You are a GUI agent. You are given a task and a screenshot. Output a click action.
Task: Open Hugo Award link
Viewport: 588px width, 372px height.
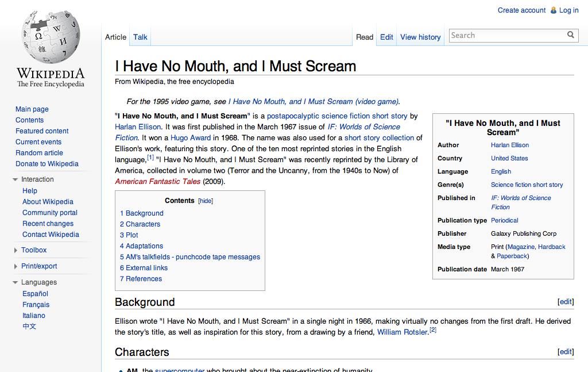point(191,138)
